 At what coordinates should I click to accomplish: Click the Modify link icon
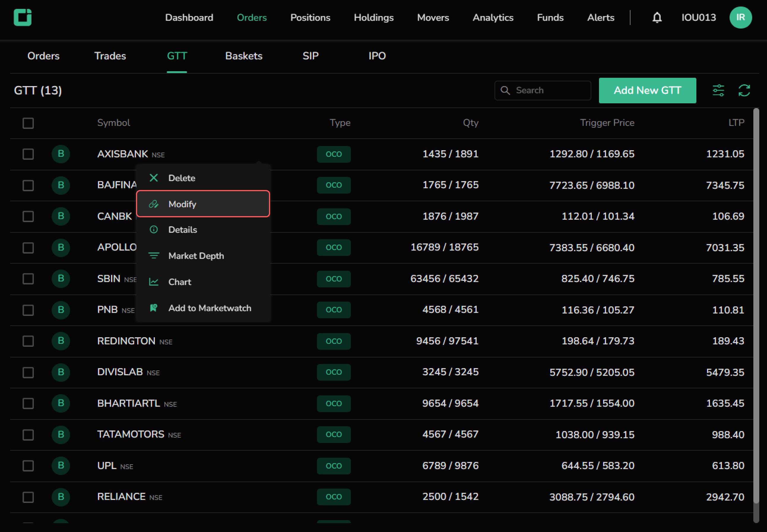[x=153, y=204]
